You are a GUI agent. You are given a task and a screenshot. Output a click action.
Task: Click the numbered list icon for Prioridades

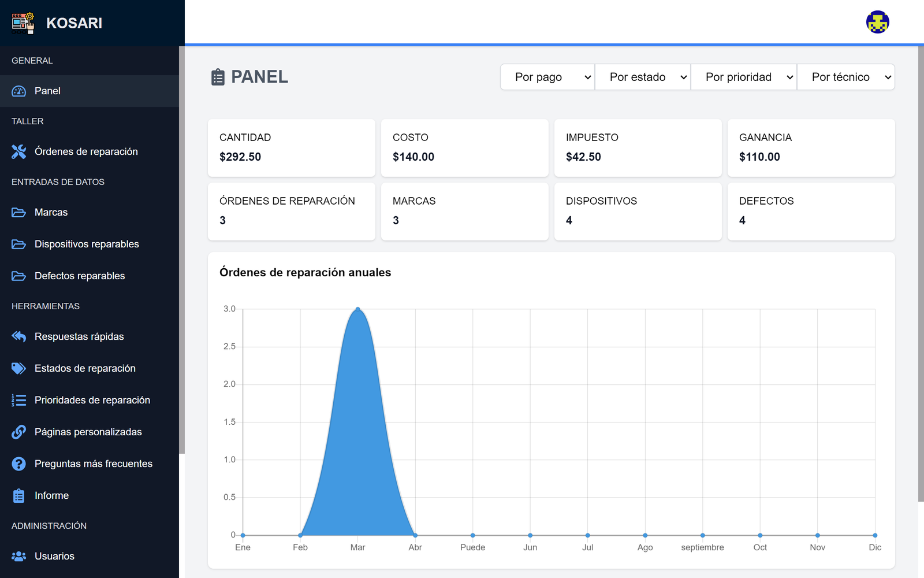pyautogui.click(x=19, y=400)
